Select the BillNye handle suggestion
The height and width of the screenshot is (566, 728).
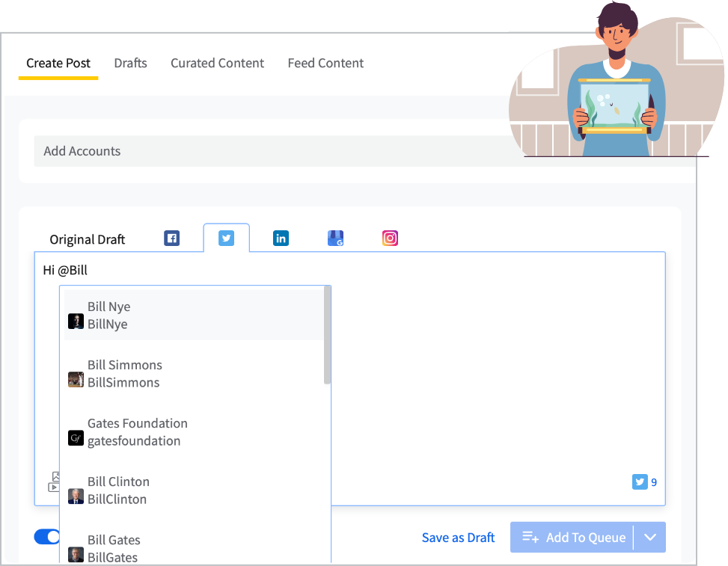click(x=107, y=324)
